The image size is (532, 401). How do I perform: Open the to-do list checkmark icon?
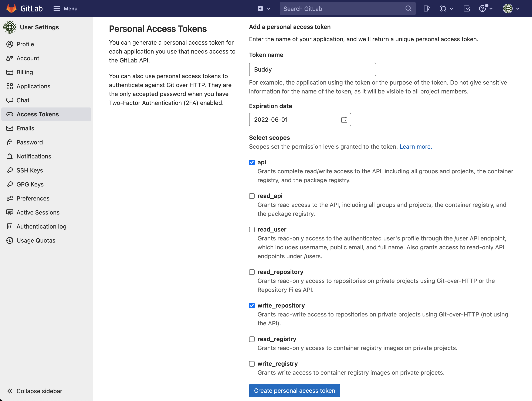click(x=467, y=8)
